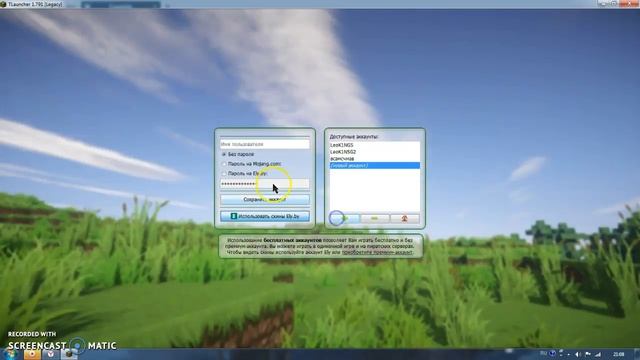Click the password input field

[x=264, y=184]
